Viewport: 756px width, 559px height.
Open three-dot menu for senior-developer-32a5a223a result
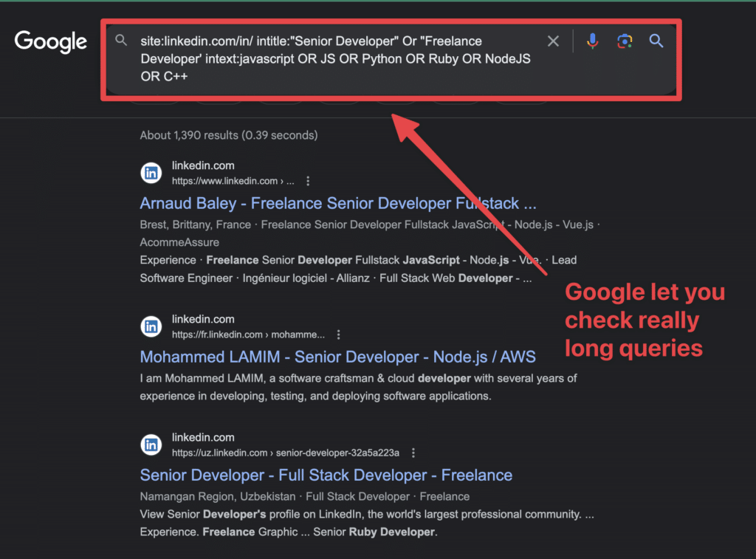click(413, 453)
